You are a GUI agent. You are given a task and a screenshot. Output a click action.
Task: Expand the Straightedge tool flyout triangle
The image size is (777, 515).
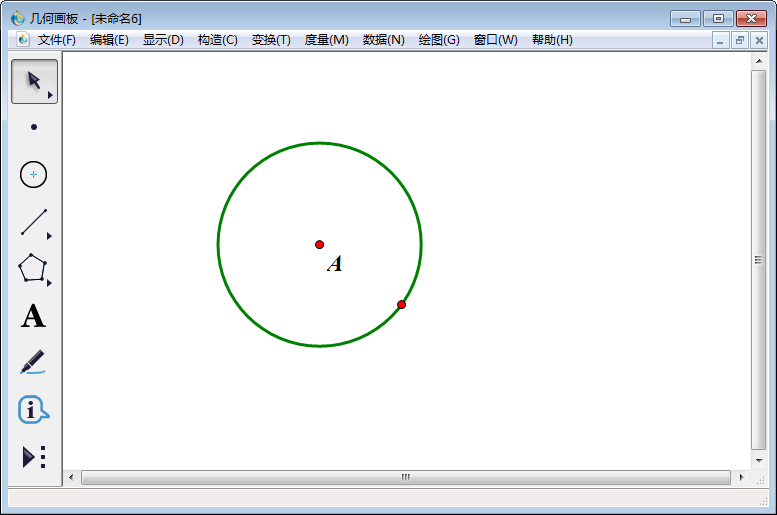point(50,236)
